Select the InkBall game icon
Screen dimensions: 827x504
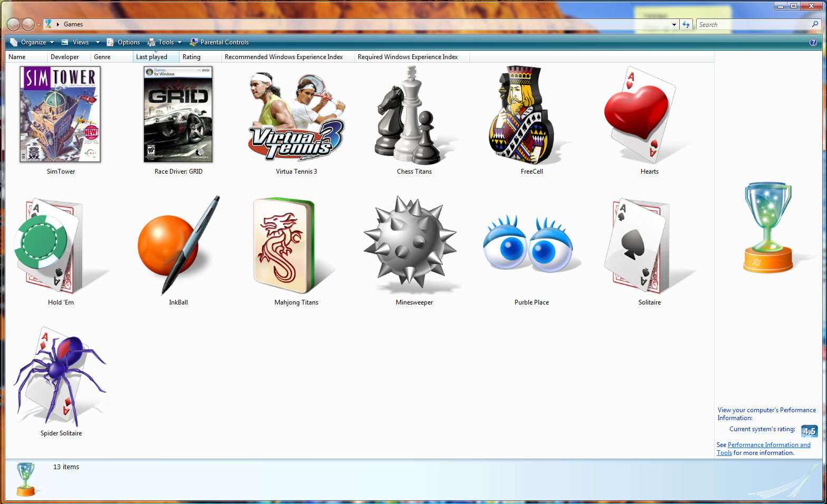[x=177, y=245]
